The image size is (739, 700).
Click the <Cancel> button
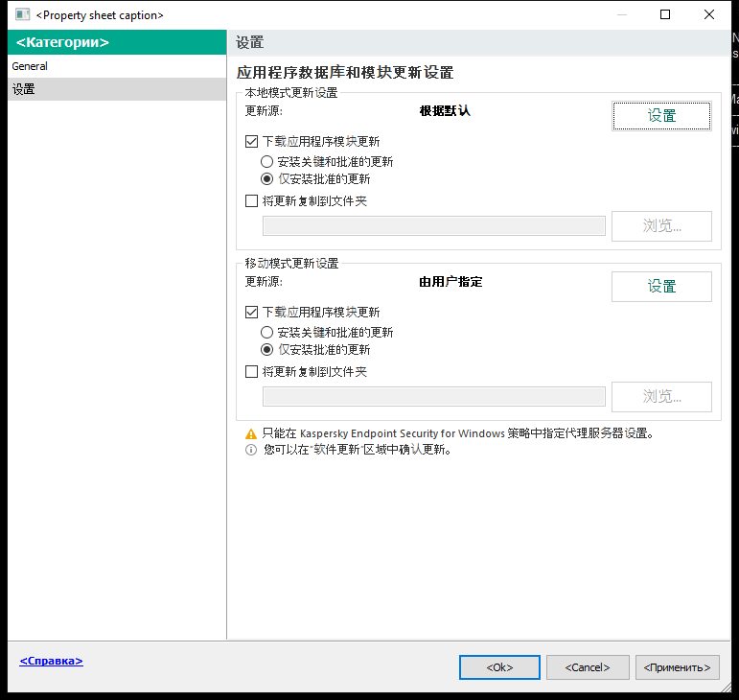tap(588, 667)
